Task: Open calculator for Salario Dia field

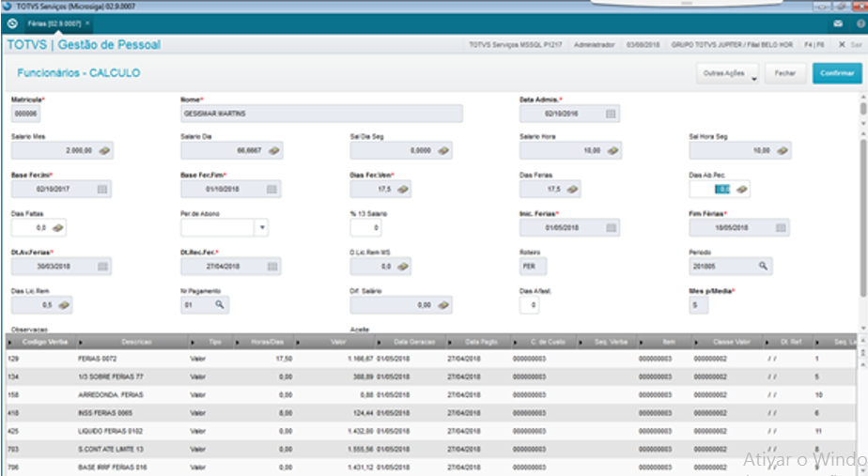Action: click(273, 150)
